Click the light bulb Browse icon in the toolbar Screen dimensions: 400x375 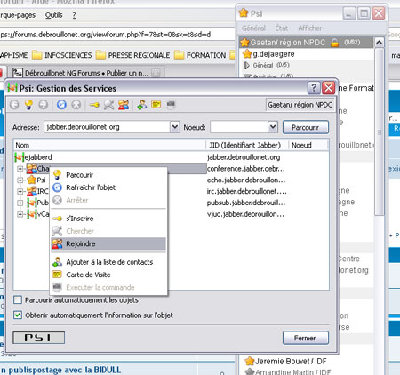click(29, 105)
